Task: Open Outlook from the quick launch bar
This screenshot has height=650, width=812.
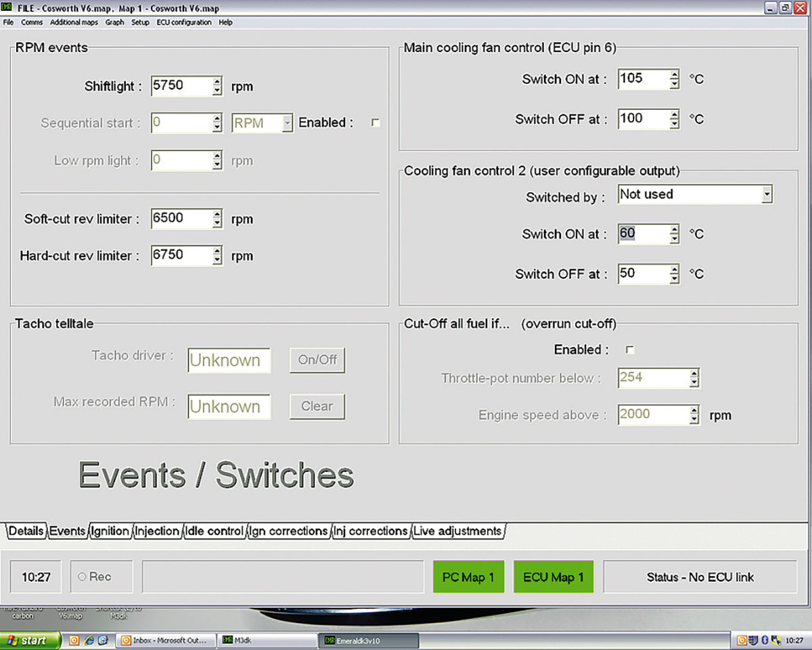Action: coord(74,640)
